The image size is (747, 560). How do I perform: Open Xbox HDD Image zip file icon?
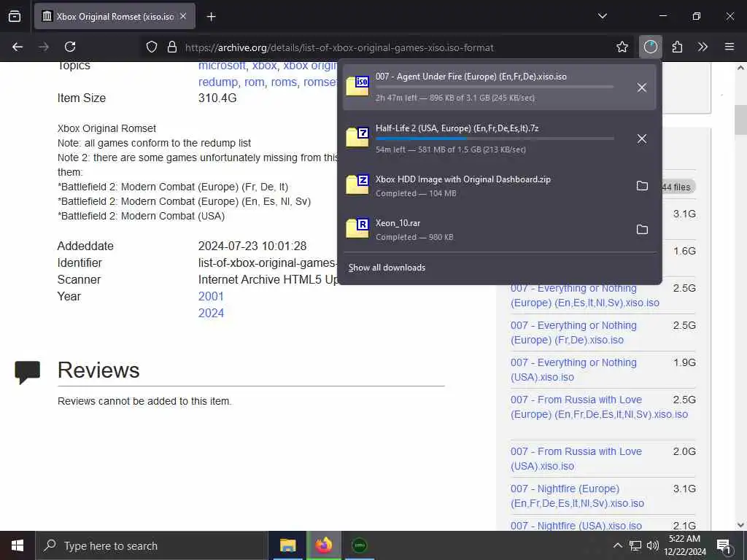point(357,184)
